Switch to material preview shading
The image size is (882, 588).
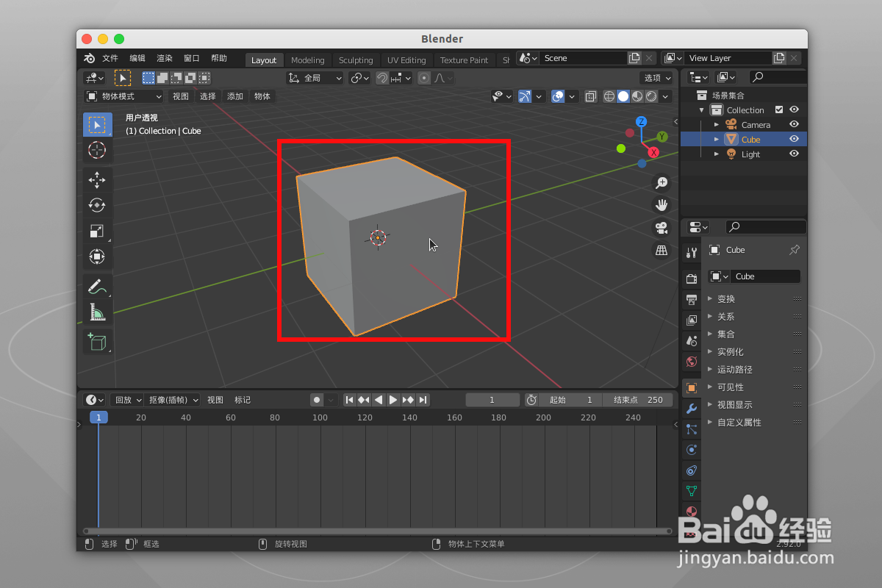pos(637,96)
